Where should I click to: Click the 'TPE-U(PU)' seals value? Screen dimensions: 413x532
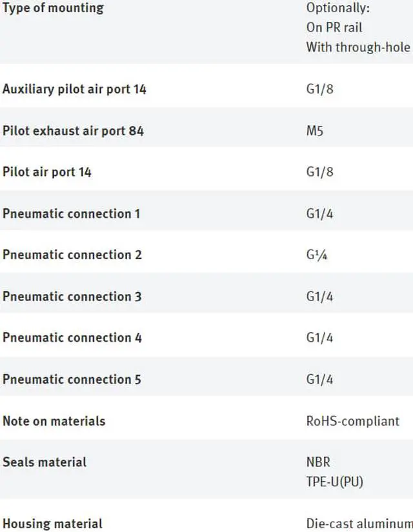334,481
